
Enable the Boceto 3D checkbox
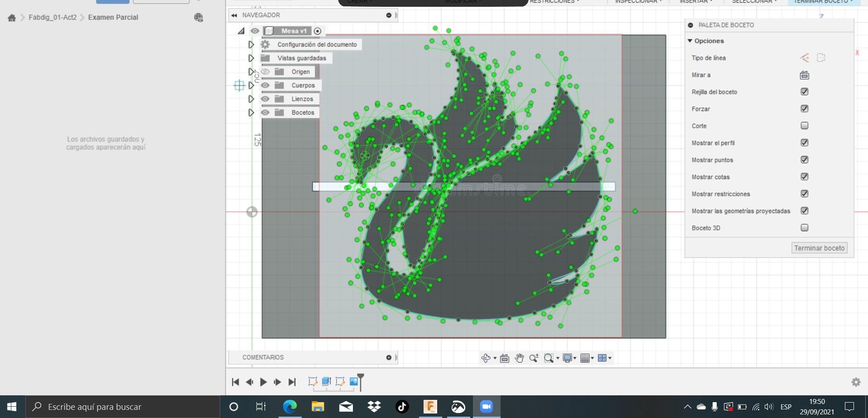coord(805,228)
